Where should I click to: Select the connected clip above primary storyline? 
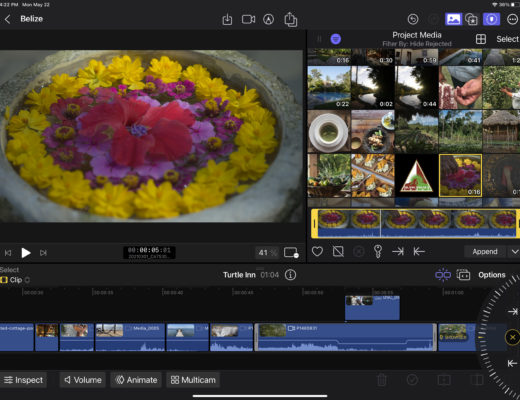click(372, 308)
